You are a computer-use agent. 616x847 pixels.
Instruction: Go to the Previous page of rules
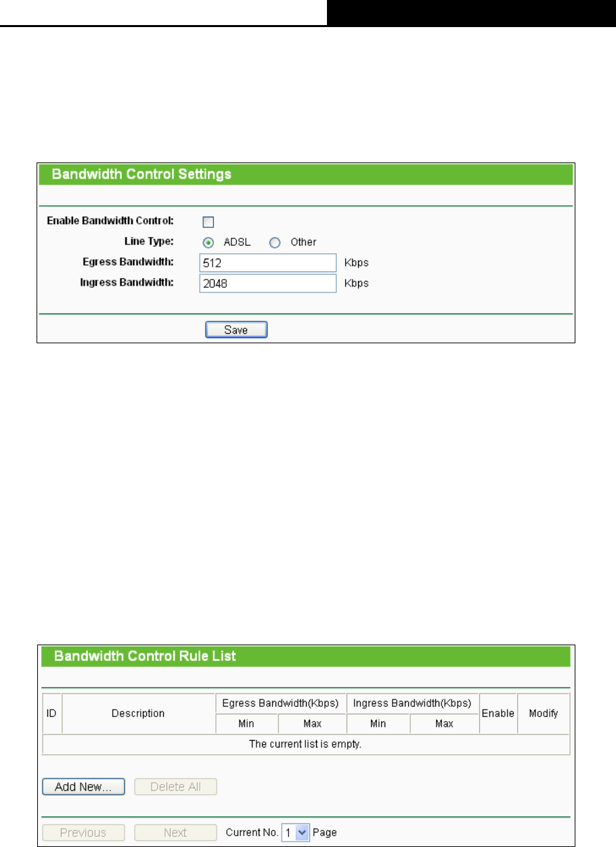(x=84, y=833)
